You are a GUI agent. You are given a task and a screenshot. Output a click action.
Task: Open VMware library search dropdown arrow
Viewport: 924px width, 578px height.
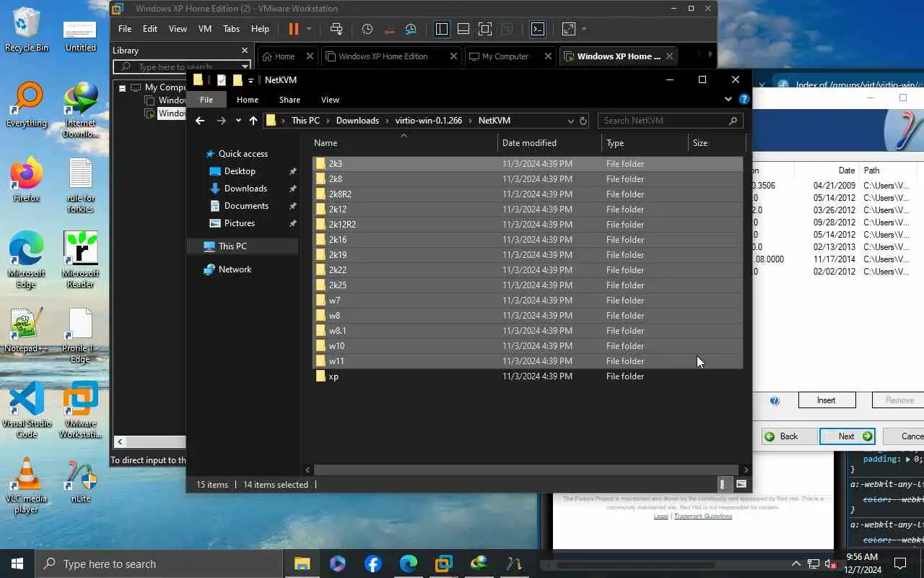pos(245,66)
